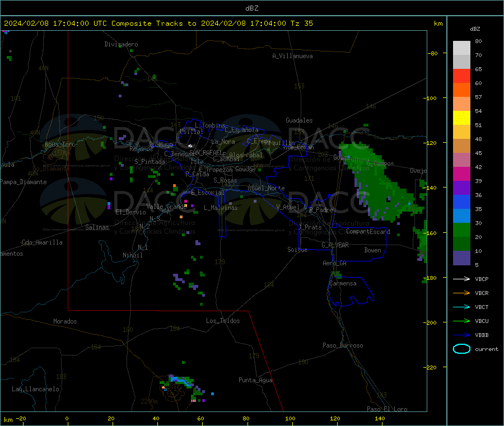Click the 'G_ALVEAR' map label

click(335, 245)
